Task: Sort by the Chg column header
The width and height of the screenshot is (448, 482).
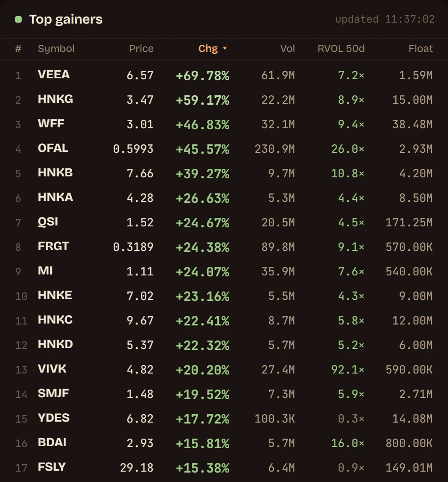Action: pyautogui.click(x=212, y=49)
